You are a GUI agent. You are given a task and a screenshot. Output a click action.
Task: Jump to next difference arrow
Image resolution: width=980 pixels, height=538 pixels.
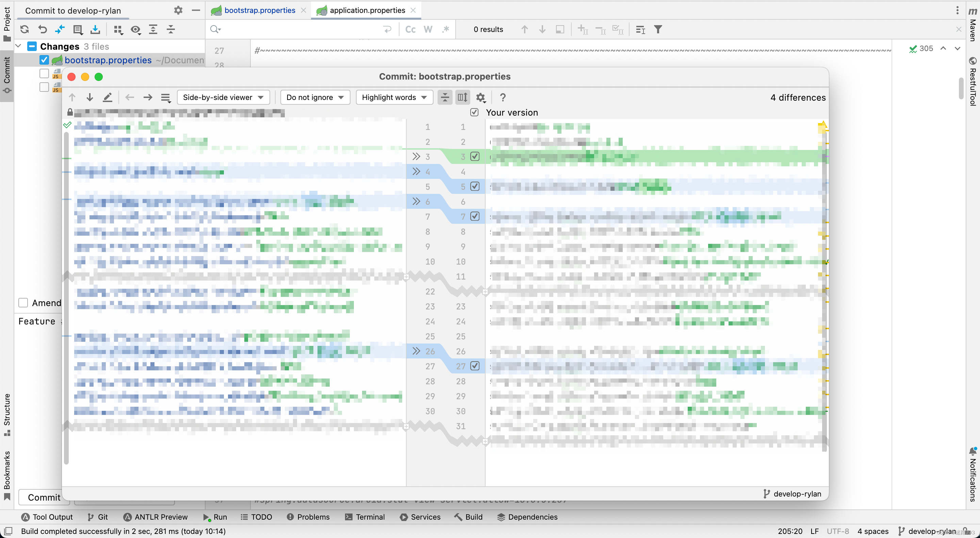pyautogui.click(x=90, y=97)
